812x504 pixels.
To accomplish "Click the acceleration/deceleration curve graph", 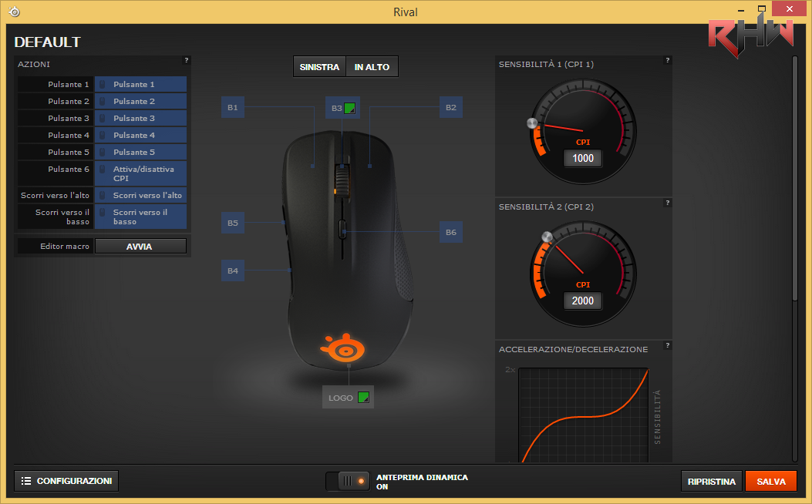I will tap(583, 415).
